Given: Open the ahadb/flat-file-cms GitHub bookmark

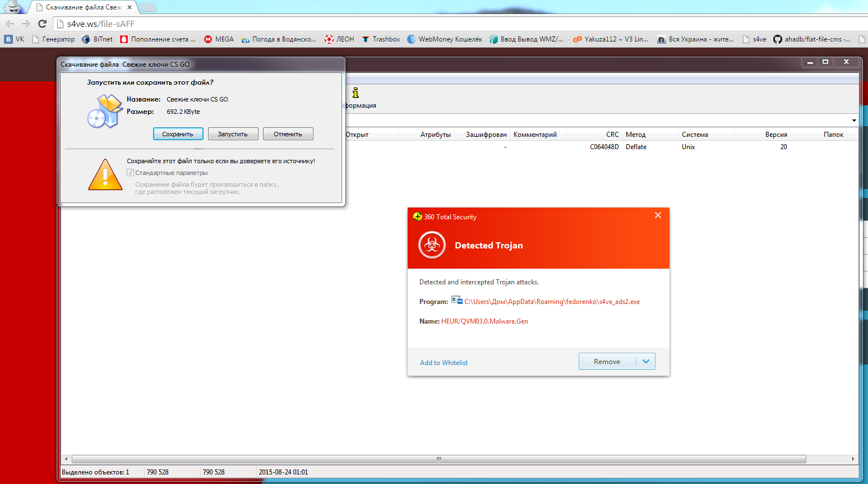Looking at the screenshot, I should click(811, 39).
